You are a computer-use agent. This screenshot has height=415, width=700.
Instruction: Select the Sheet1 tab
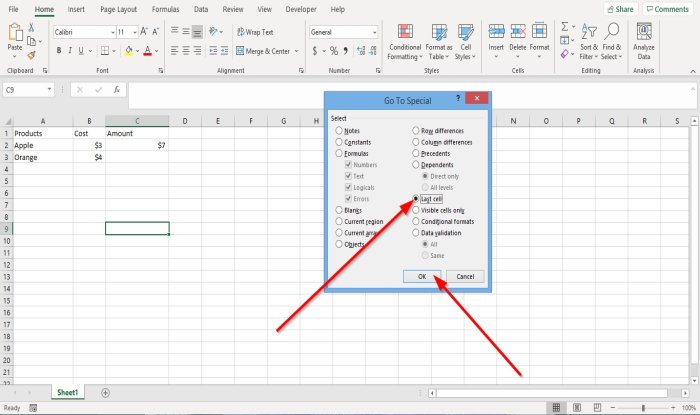67,393
